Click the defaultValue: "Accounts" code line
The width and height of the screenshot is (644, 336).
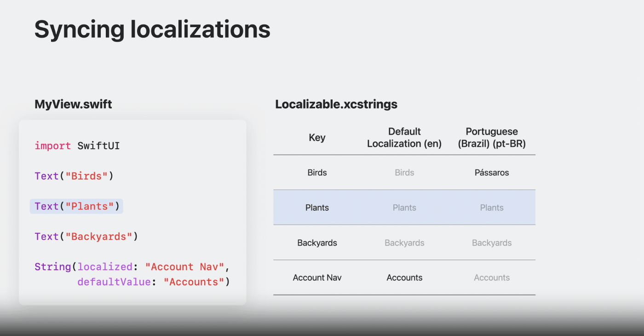point(153,282)
